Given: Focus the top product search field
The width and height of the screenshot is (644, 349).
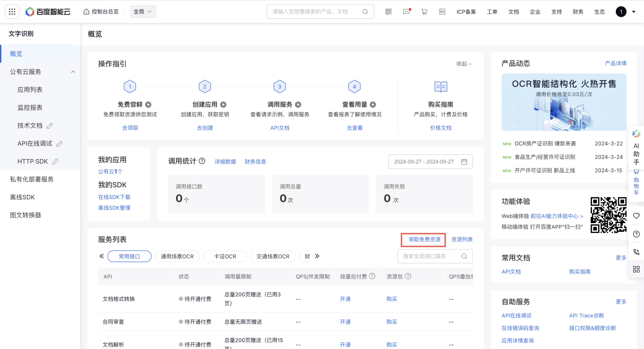Looking at the screenshot, I should click(x=320, y=12).
